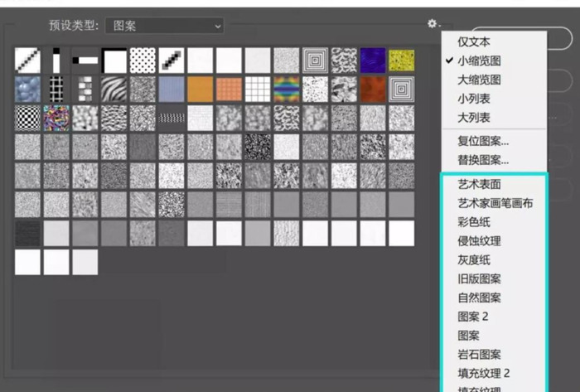Switch to 大缩览图 view
Screen dimensions: 580x392
point(479,80)
